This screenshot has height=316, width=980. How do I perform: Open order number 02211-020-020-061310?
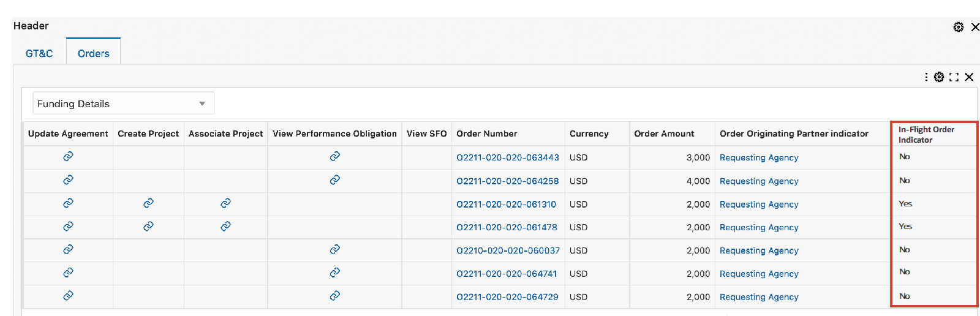pyautogui.click(x=507, y=204)
